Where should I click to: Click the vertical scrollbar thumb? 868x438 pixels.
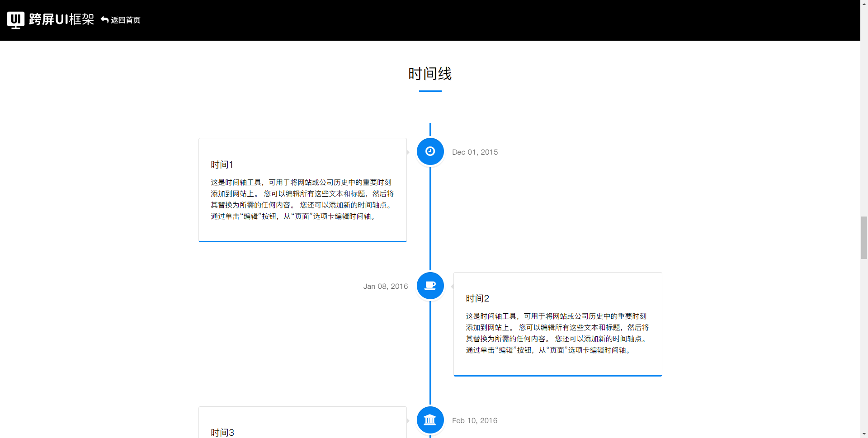coord(864,238)
